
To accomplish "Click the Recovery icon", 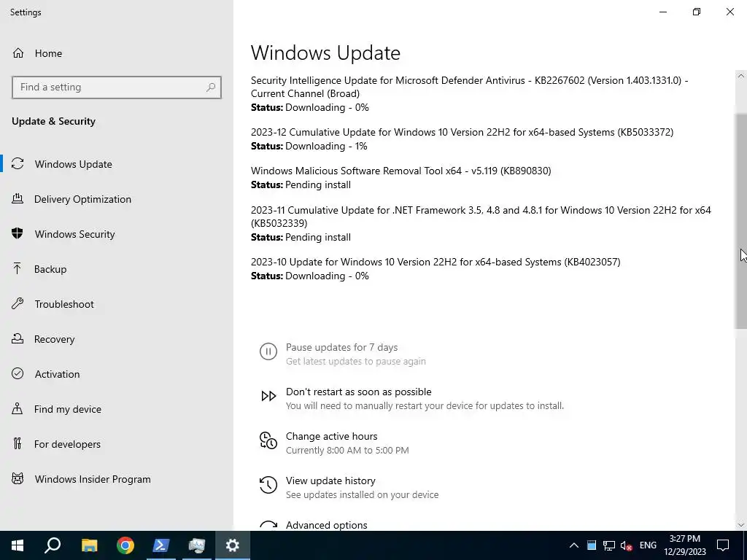I will point(18,338).
